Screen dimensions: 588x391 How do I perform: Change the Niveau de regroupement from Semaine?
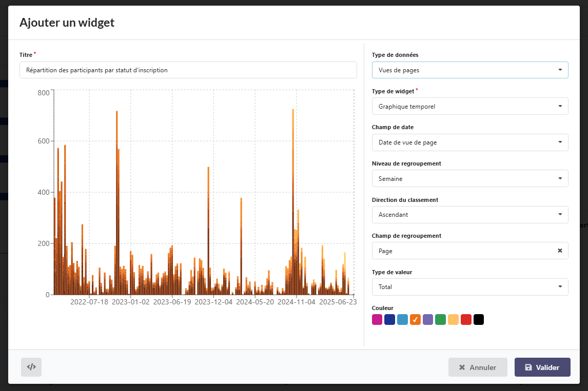pos(469,179)
